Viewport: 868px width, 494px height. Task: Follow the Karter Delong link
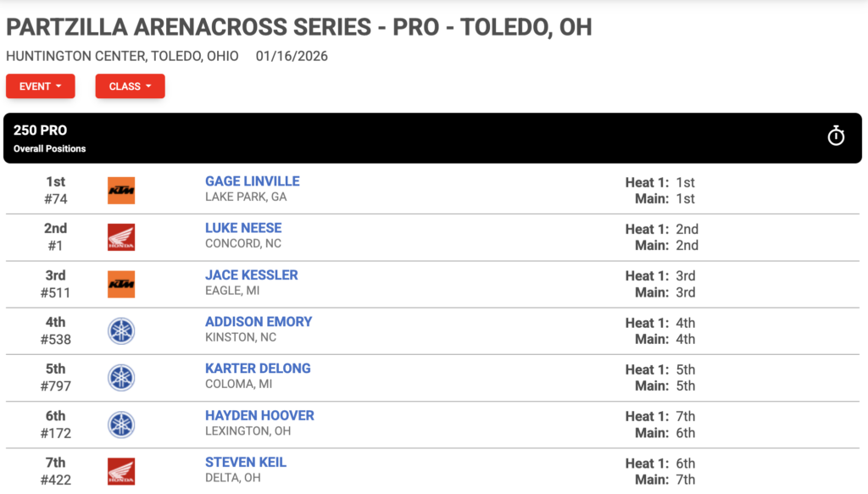tap(258, 369)
